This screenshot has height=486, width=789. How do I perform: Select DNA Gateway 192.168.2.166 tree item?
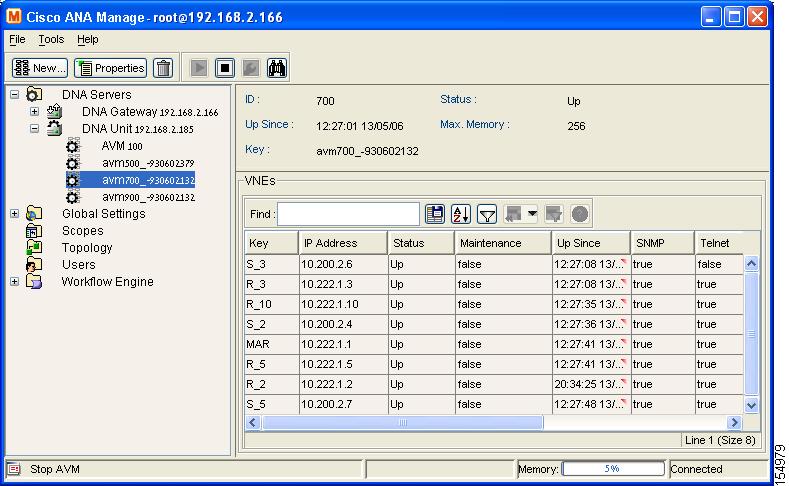[x=150, y=112]
